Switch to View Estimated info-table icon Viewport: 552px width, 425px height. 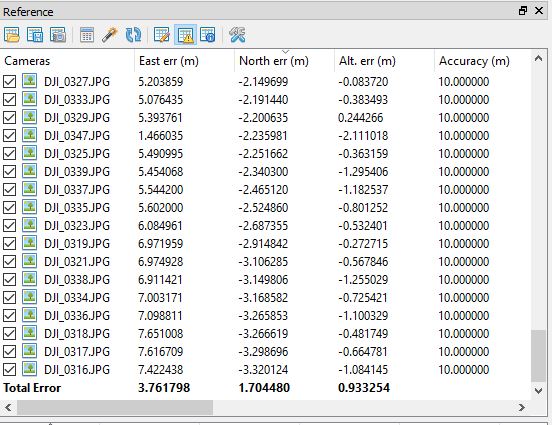pyautogui.click(x=208, y=35)
